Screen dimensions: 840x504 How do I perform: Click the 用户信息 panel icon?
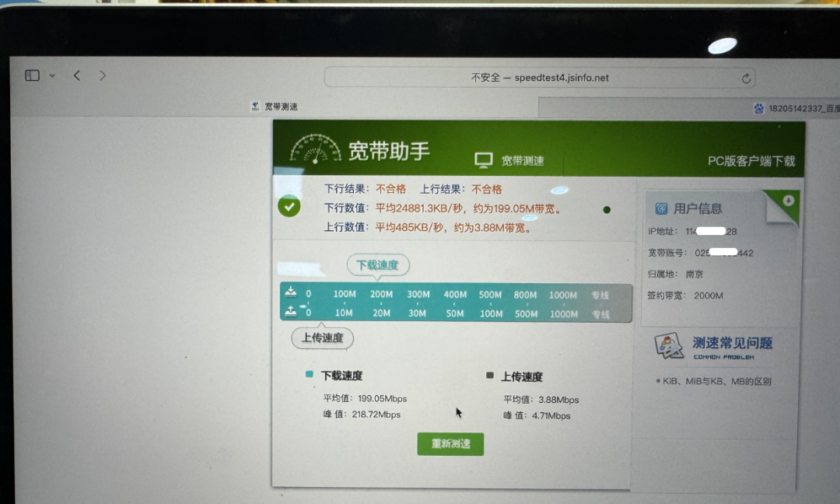(662, 208)
